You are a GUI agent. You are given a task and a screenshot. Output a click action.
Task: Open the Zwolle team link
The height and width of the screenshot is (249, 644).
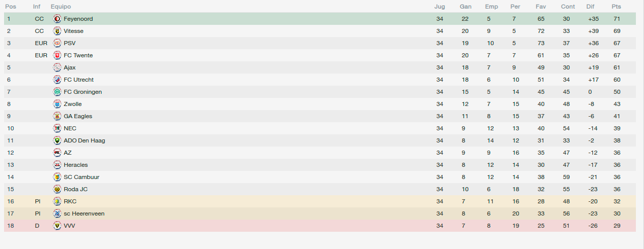pyautogui.click(x=73, y=104)
